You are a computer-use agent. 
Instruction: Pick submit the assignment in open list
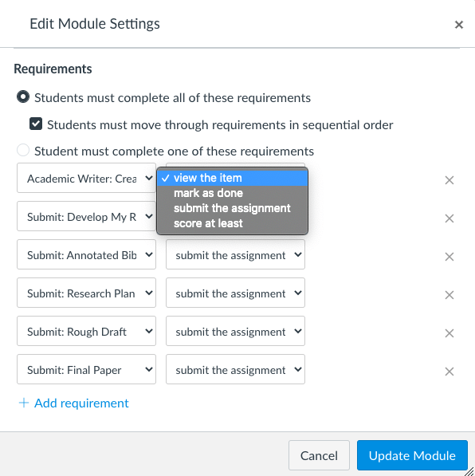coord(232,208)
